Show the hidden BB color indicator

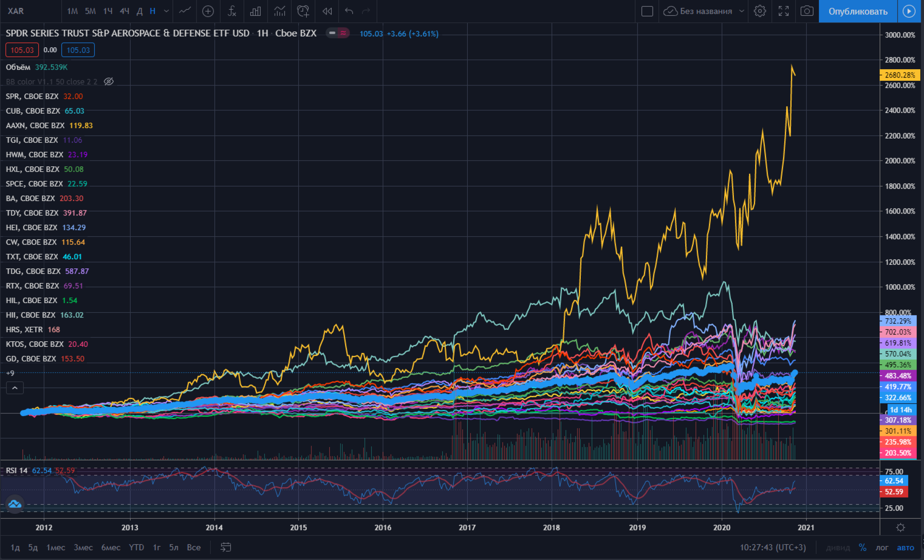[x=109, y=81]
